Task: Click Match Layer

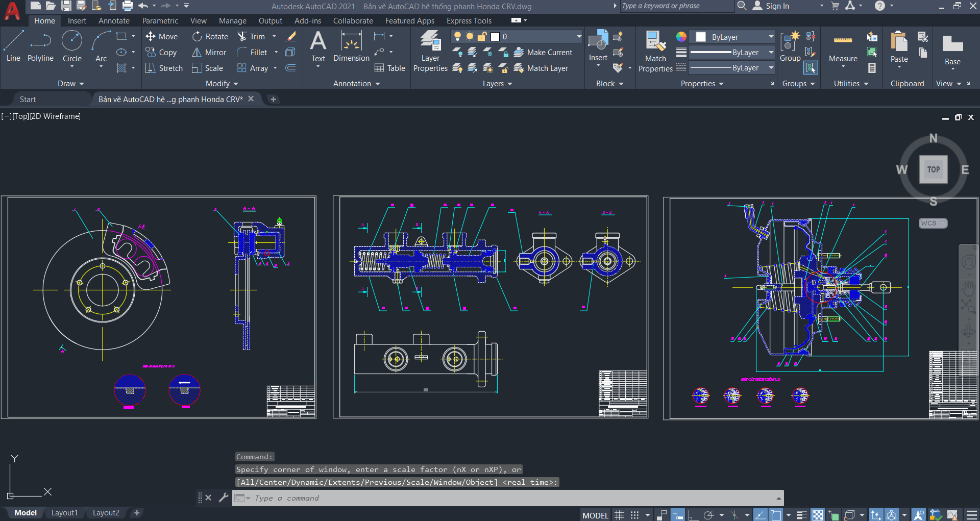Action: pos(541,68)
